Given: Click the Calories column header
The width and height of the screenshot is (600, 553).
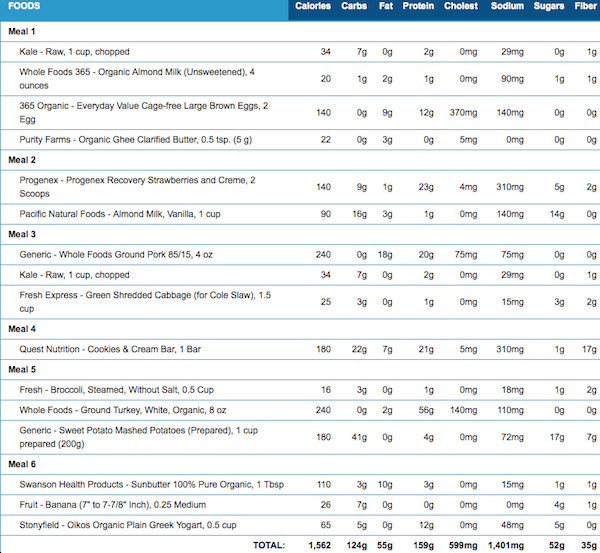Looking at the screenshot, I should coord(313,6).
